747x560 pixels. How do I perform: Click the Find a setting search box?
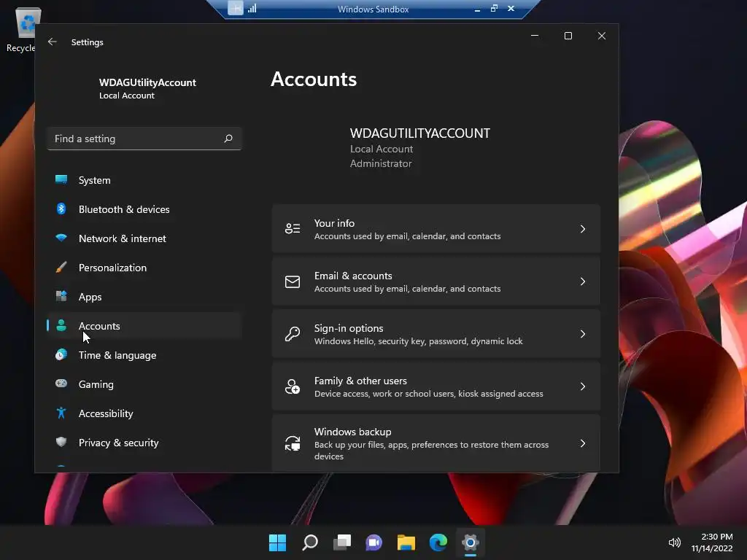tap(144, 139)
